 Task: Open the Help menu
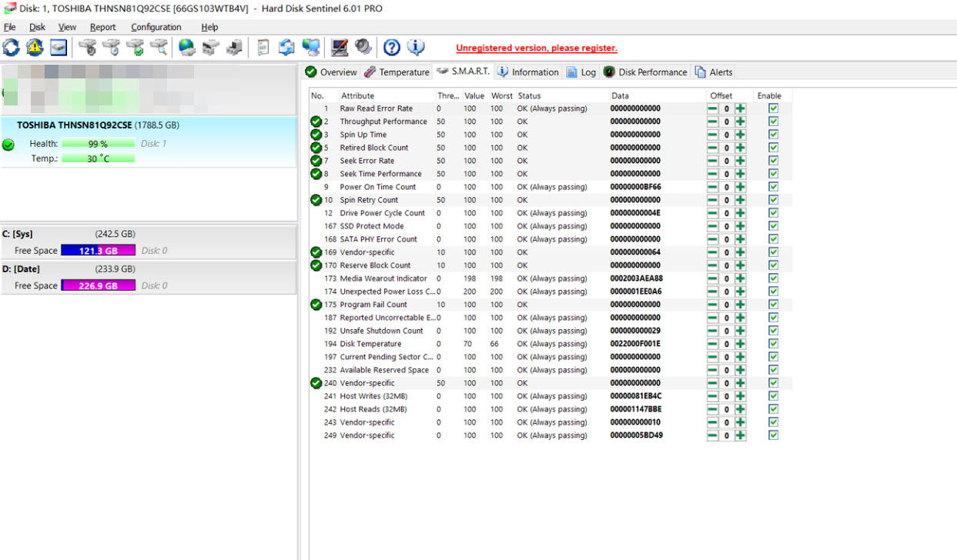coord(209,27)
